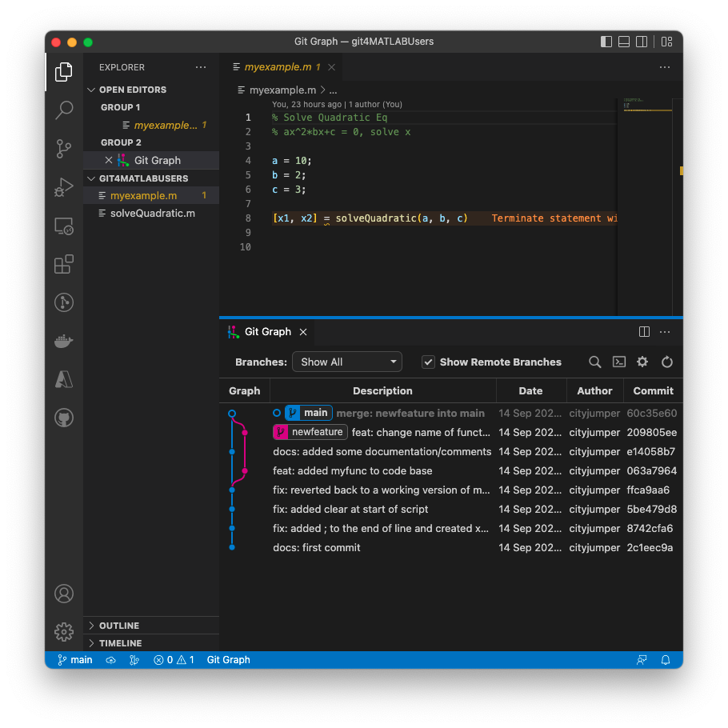The height and width of the screenshot is (728, 728).
Task: Refresh the Git Graph
Action: [666, 362]
